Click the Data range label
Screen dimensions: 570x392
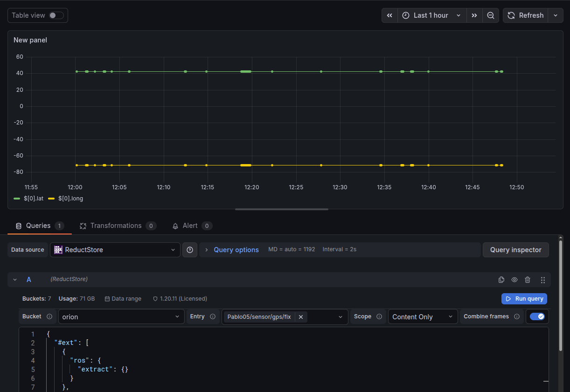click(123, 299)
